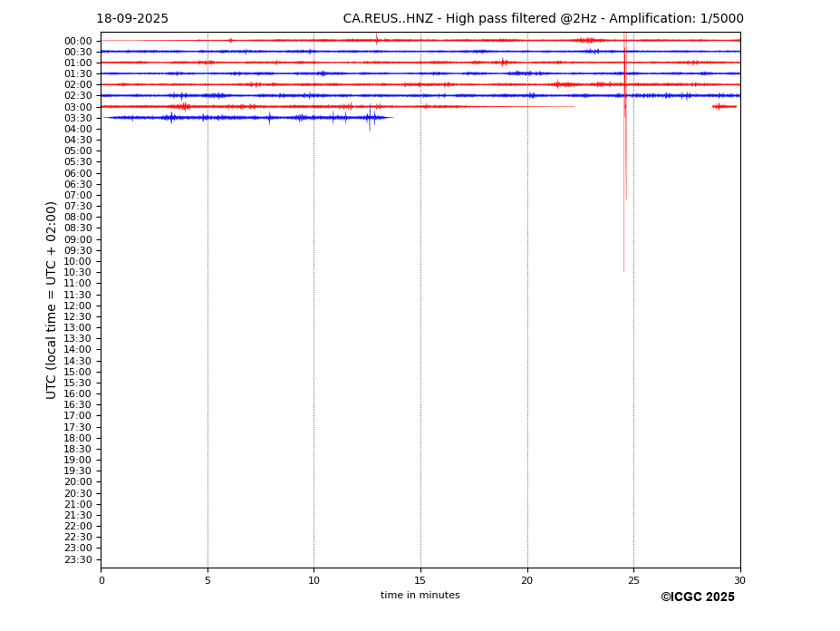The width and height of the screenshot is (840, 631).
Task: Click the x-axis tick label 15
Action: tap(420, 580)
